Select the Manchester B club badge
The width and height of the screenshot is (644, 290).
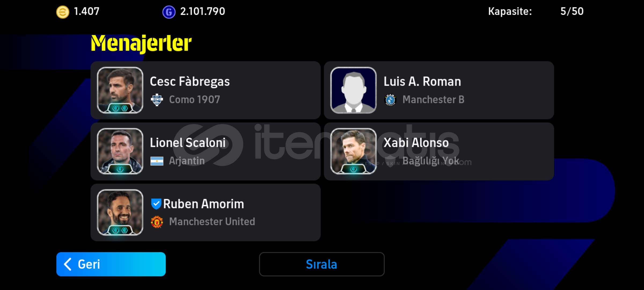point(390,100)
